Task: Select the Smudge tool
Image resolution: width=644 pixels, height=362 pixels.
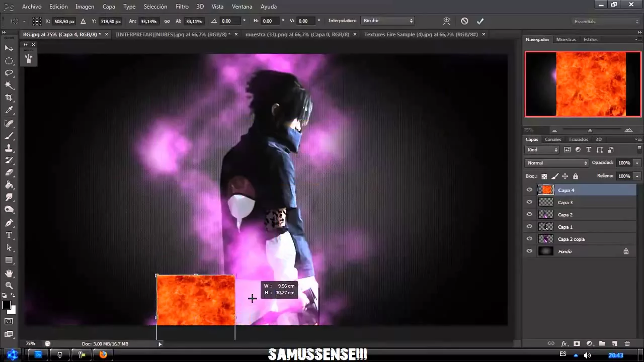Action: point(9,198)
